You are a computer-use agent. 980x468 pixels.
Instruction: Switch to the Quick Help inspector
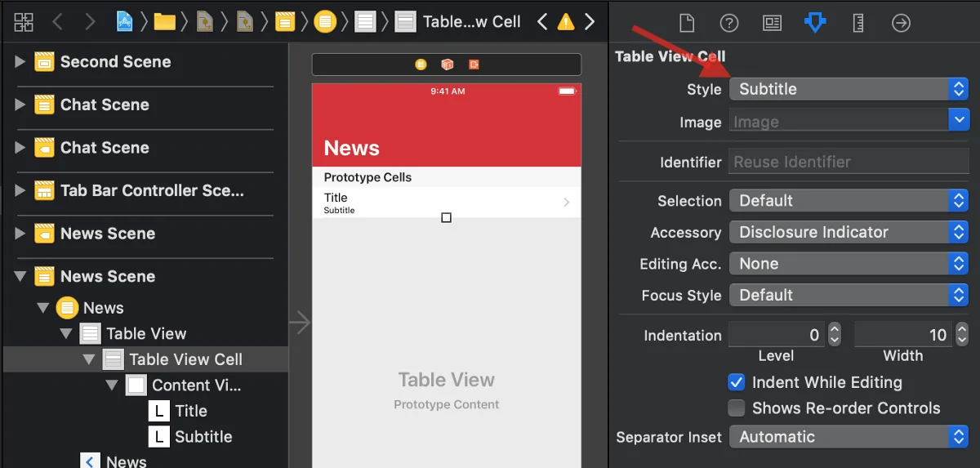pos(728,23)
